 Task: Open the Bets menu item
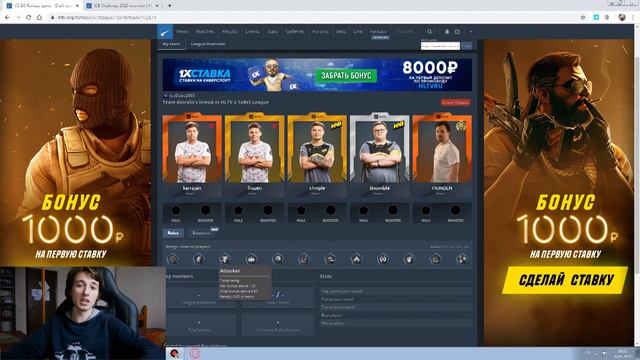(341, 31)
